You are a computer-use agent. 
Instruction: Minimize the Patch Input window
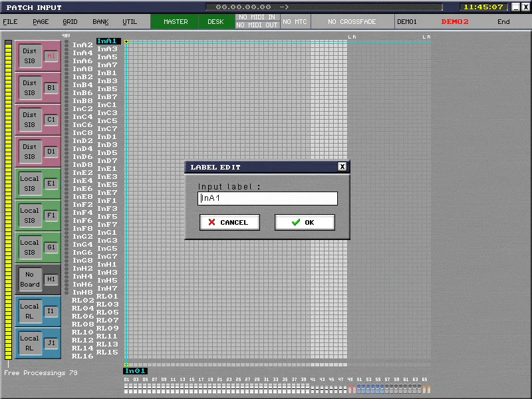pos(515,7)
